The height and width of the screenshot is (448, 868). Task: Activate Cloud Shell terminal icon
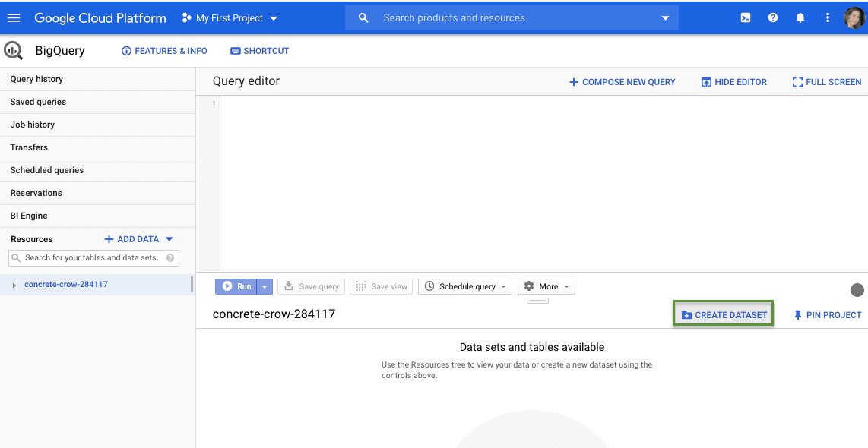[x=746, y=17]
